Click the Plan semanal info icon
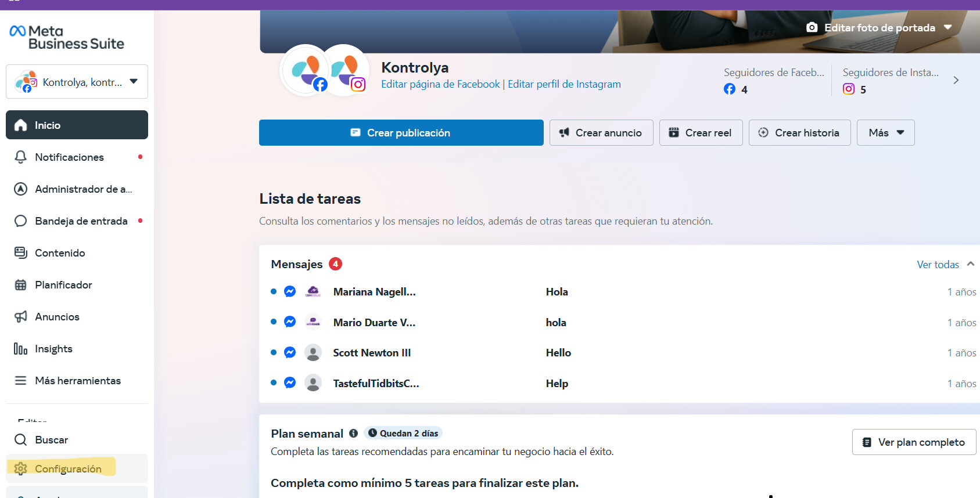 (x=353, y=434)
